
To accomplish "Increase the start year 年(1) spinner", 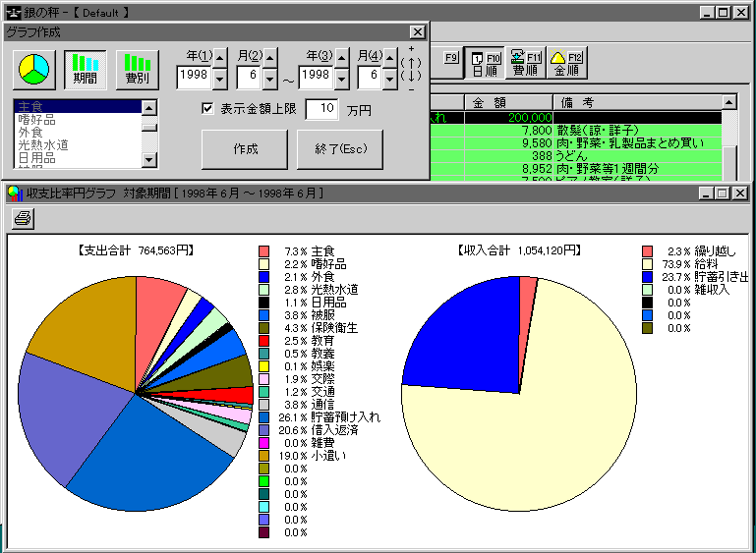I will (220, 59).
